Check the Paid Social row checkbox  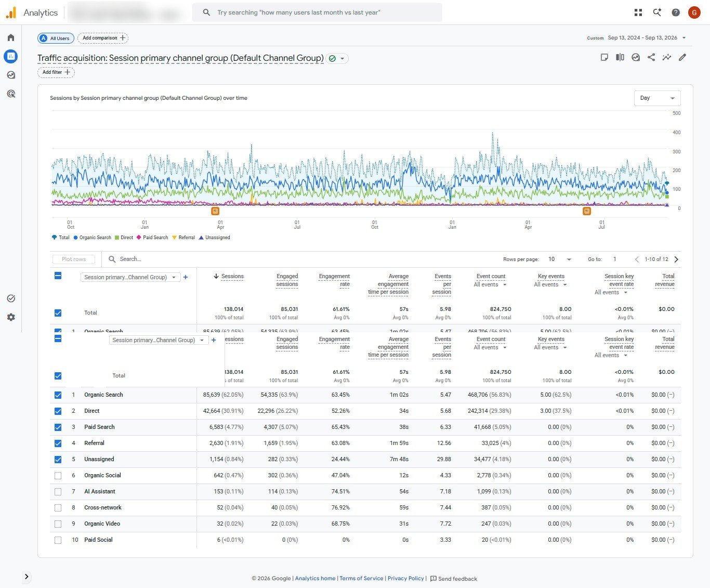point(58,540)
